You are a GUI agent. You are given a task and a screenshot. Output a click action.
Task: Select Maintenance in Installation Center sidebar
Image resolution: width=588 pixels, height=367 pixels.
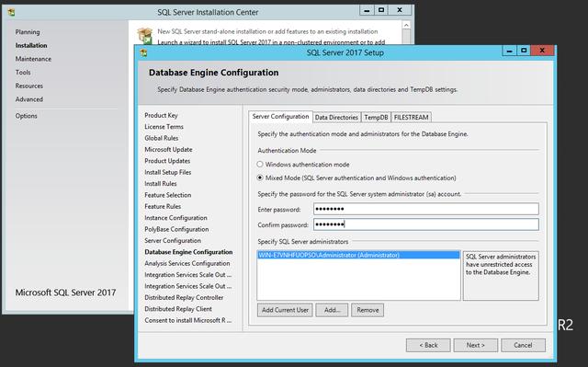pos(33,59)
